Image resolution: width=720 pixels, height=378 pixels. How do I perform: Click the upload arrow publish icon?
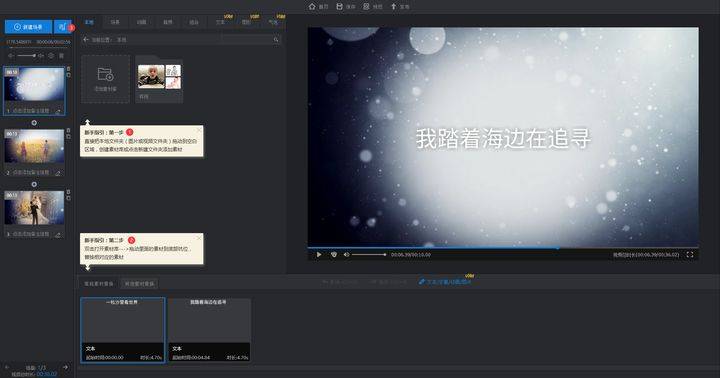(394, 6)
